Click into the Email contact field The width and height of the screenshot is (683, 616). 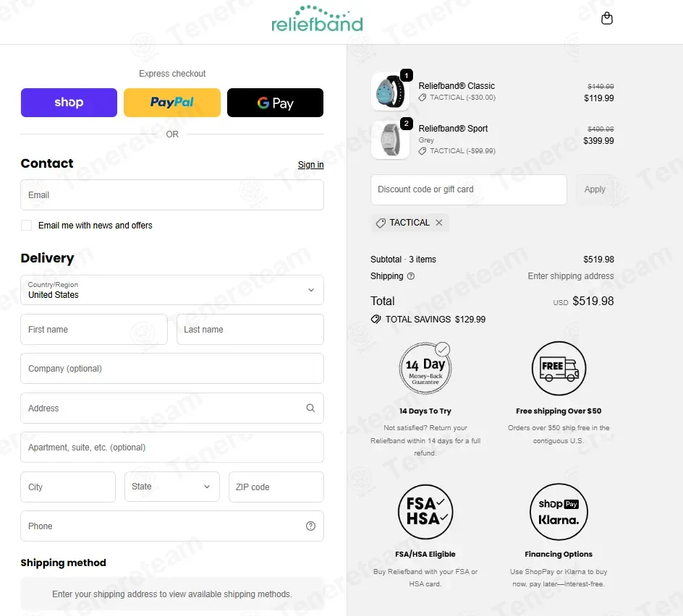[x=172, y=195]
